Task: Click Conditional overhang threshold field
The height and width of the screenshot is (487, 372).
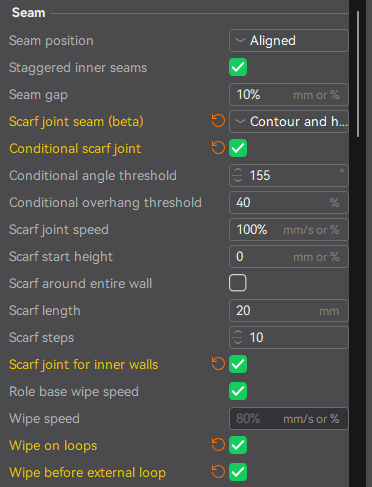Action: pyautogui.click(x=289, y=202)
